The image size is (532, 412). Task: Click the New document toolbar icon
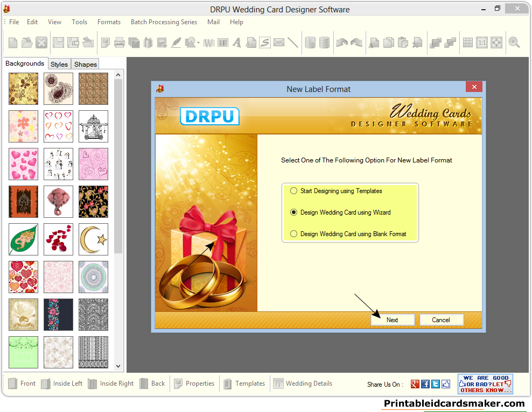13,42
